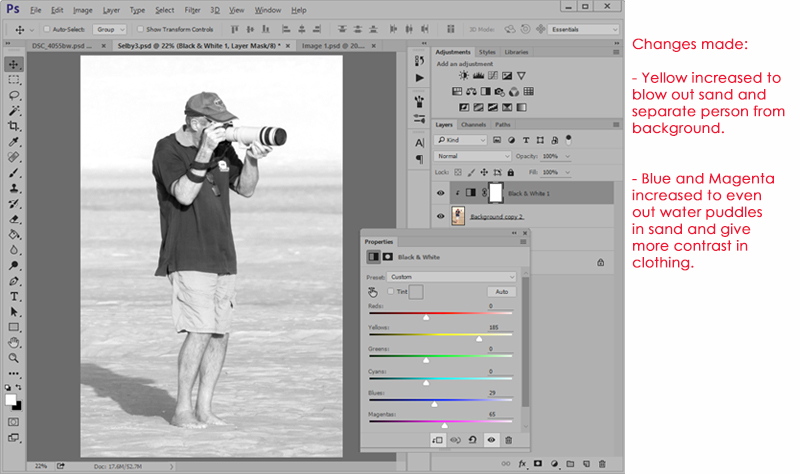Choose the Hand tool

pyautogui.click(x=14, y=342)
